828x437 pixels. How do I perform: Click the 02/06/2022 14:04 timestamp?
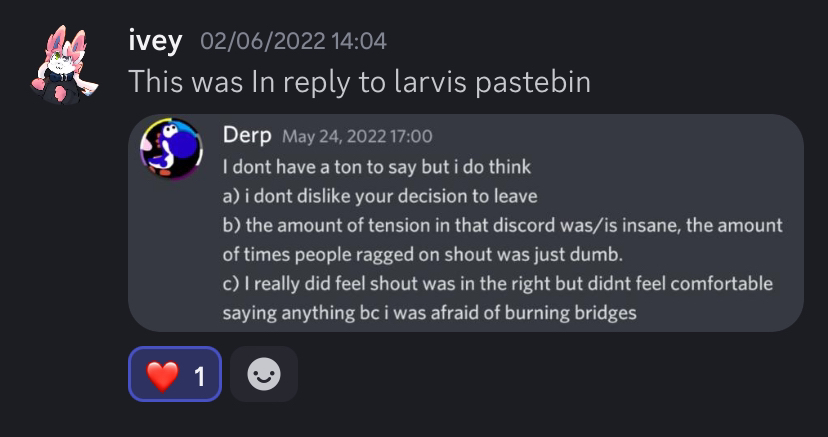point(293,41)
